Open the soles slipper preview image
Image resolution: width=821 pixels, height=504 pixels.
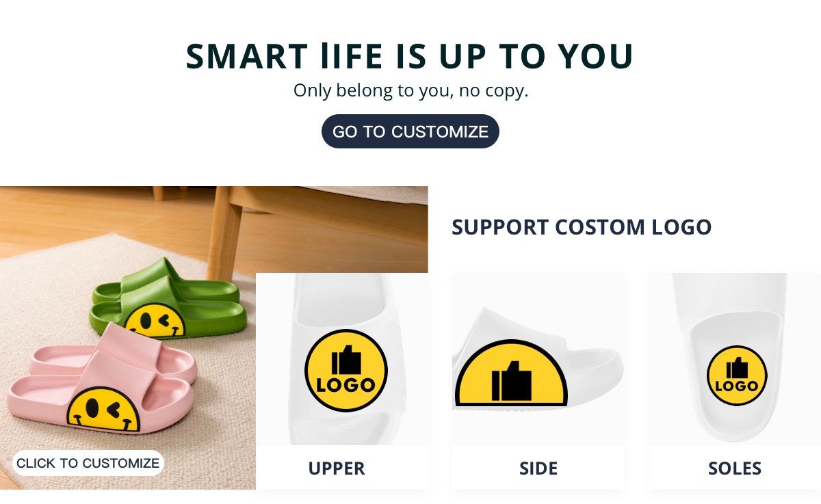(734, 359)
